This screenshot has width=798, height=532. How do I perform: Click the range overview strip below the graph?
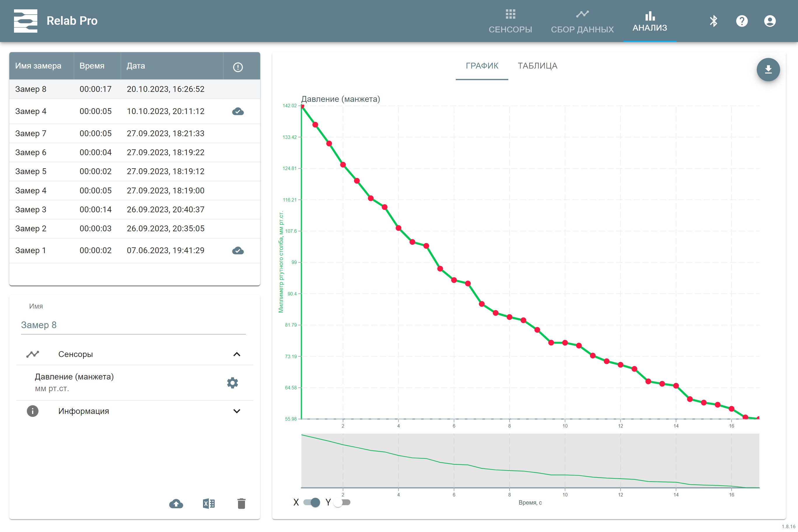tap(530, 461)
